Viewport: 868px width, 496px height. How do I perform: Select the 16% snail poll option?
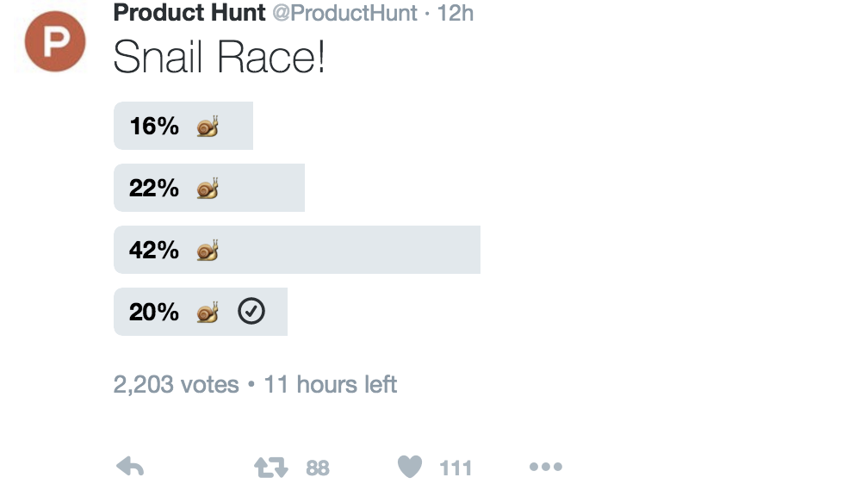coord(183,126)
